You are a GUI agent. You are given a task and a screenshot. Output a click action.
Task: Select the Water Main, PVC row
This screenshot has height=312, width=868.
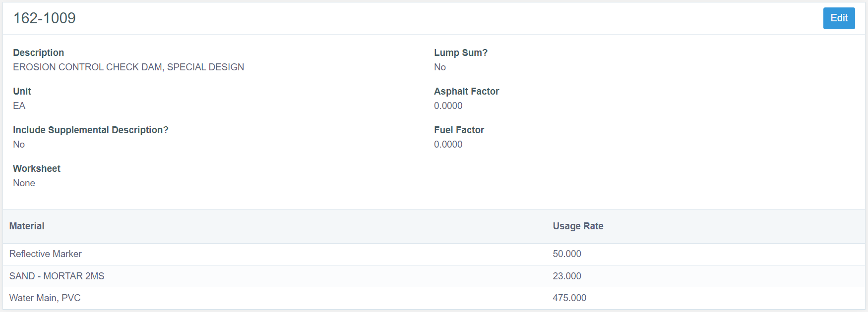tap(45, 298)
